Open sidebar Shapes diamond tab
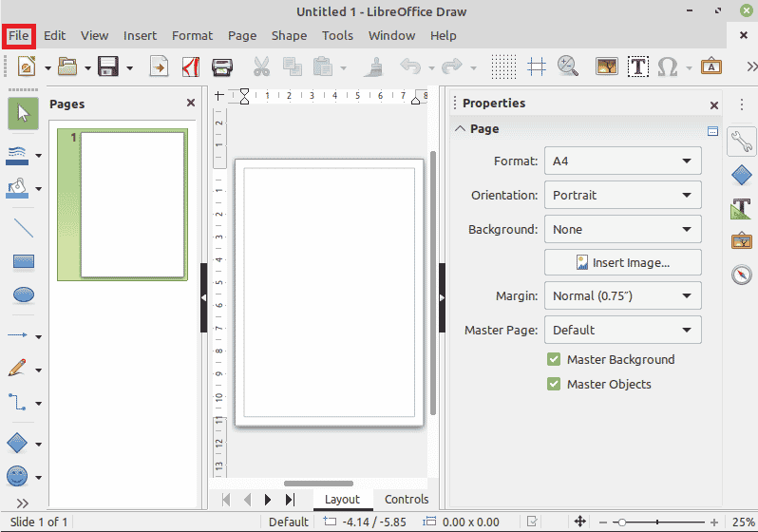This screenshot has width=758, height=532. (x=742, y=175)
